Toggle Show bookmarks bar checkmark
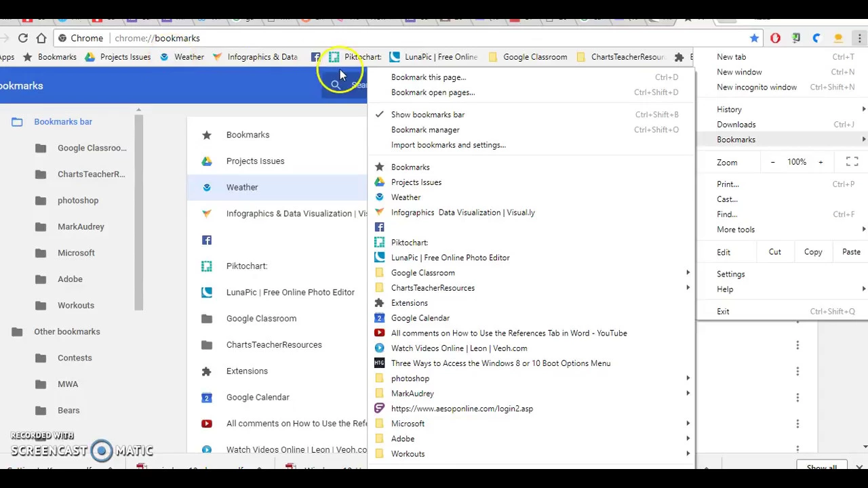868x488 pixels. (x=380, y=115)
